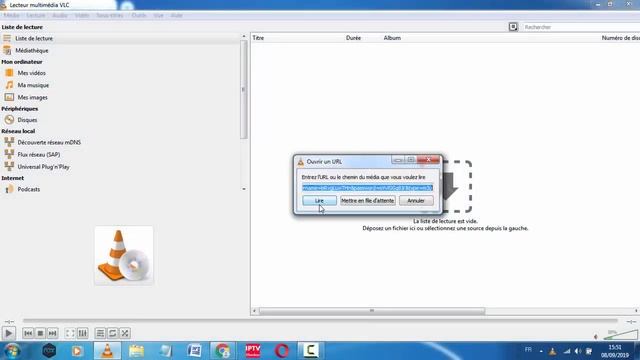Click the previous track button
The width and height of the screenshot is (640, 360).
tap(28, 333)
